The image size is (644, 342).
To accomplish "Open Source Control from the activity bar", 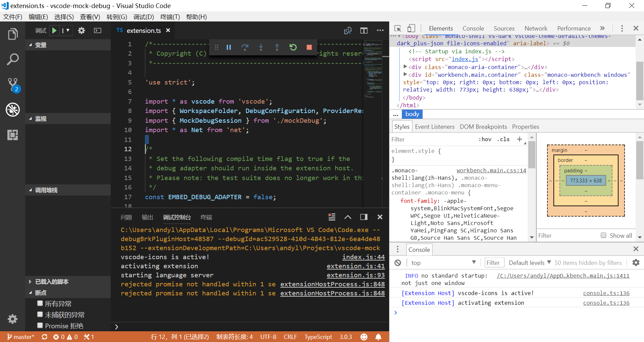I will tap(13, 84).
